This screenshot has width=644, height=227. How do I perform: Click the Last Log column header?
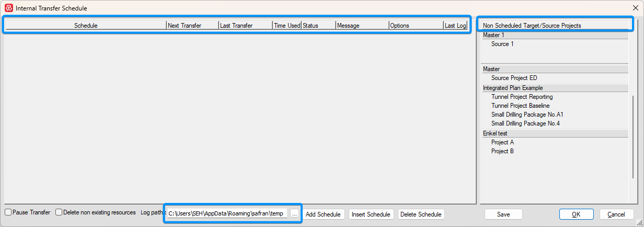455,26
